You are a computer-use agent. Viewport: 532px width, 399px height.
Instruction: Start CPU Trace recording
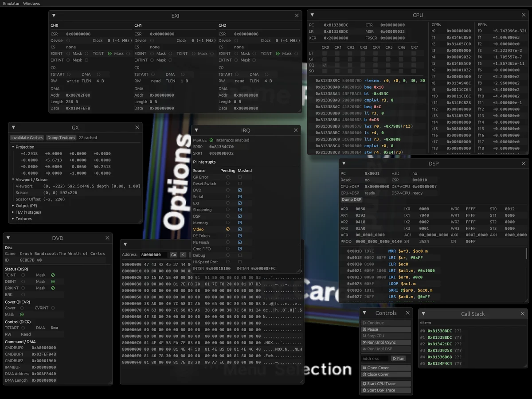(x=386, y=384)
